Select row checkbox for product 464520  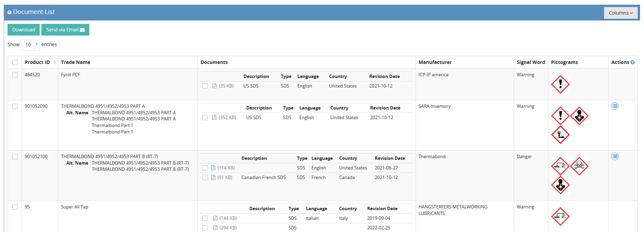pos(15,75)
